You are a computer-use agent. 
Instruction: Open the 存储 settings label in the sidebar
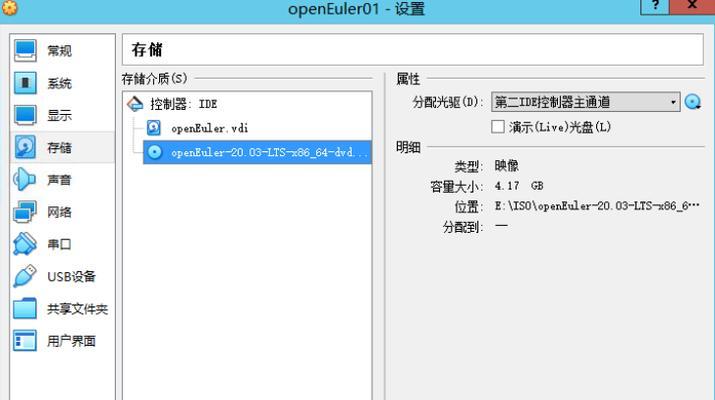pyautogui.click(x=60, y=147)
